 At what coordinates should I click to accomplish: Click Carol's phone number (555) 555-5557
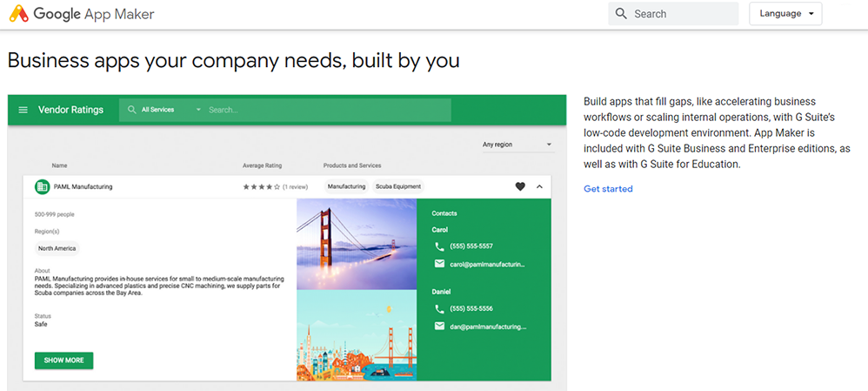pos(471,246)
